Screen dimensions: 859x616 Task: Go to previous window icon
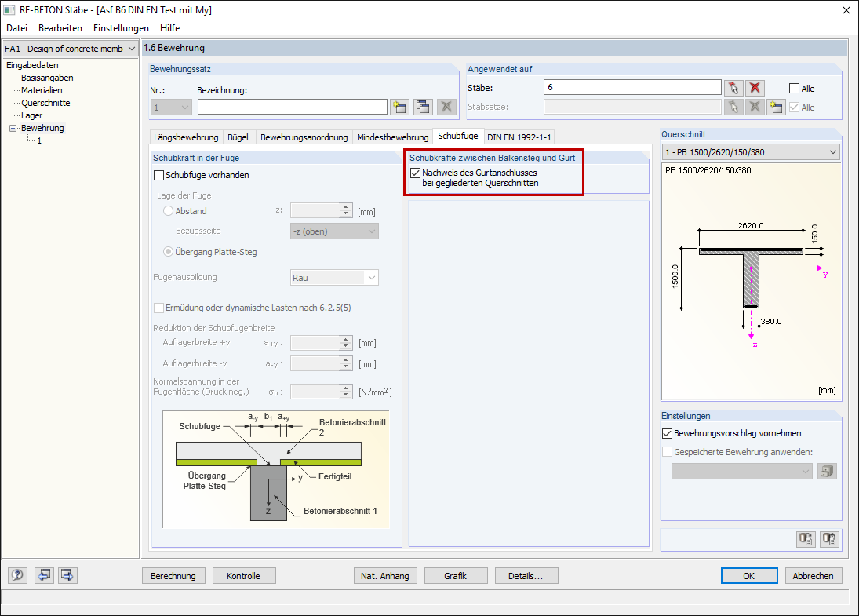(44, 575)
